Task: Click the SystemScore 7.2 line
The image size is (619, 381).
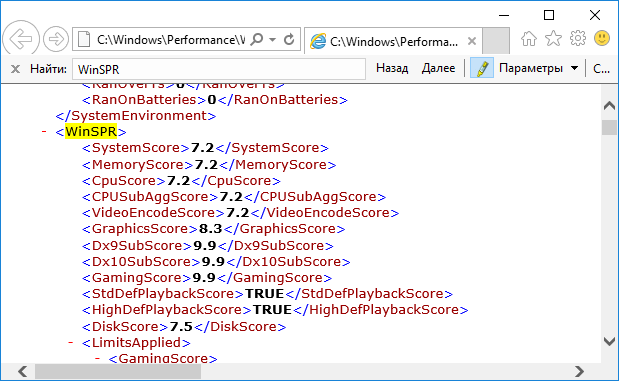Action: [205, 148]
